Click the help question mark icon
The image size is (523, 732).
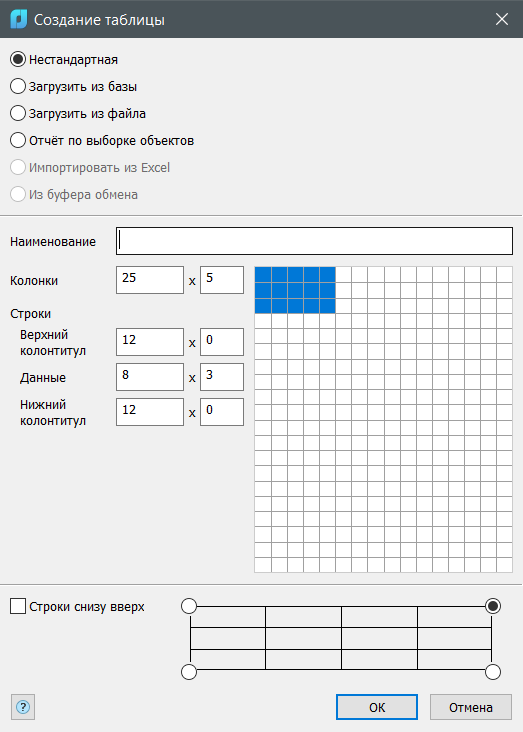coord(23,707)
